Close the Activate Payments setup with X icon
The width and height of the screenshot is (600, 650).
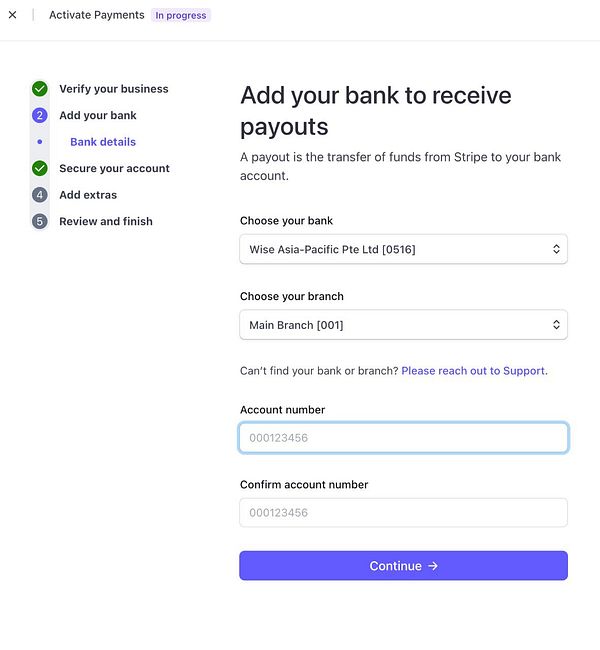(x=12, y=15)
